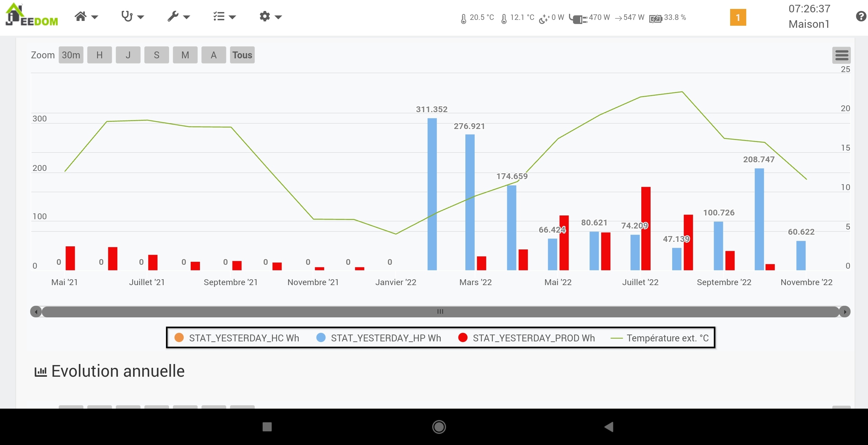This screenshot has width=868, height=445.
Task: Click the right arrow of chart scrollbar
Action: (x=845, y=312)
